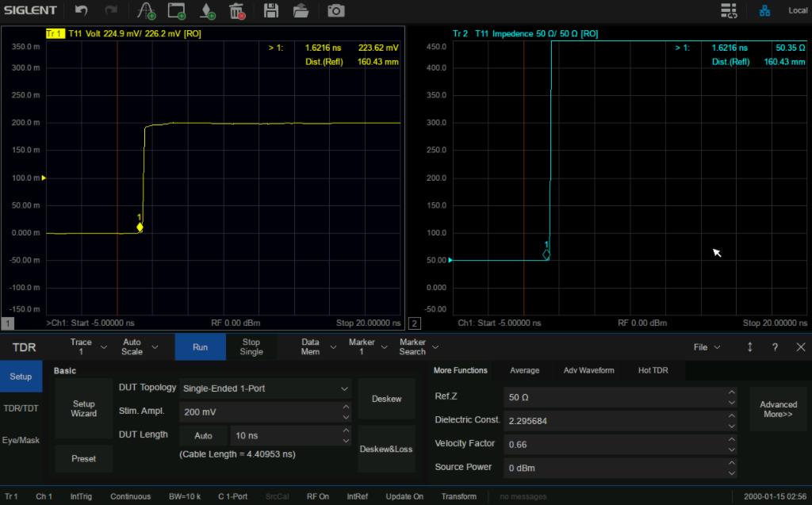Screen dimensions: 812x505
Task: Click the floppy disk save icon
Action: point(271,10)
